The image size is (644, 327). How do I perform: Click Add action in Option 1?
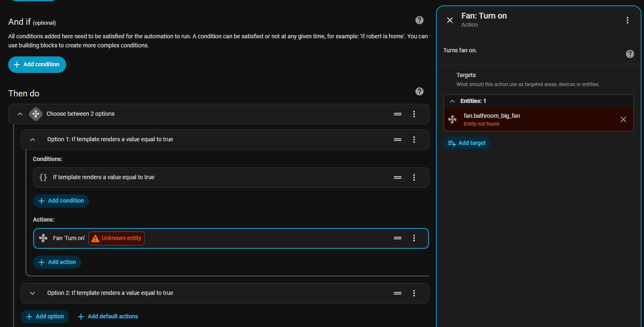click(x=57, y=262)
